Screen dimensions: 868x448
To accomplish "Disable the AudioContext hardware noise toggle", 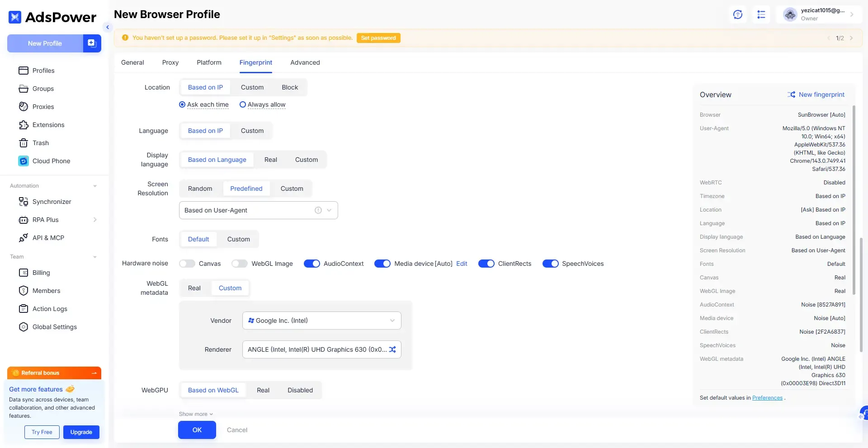I will coord(312,263).
